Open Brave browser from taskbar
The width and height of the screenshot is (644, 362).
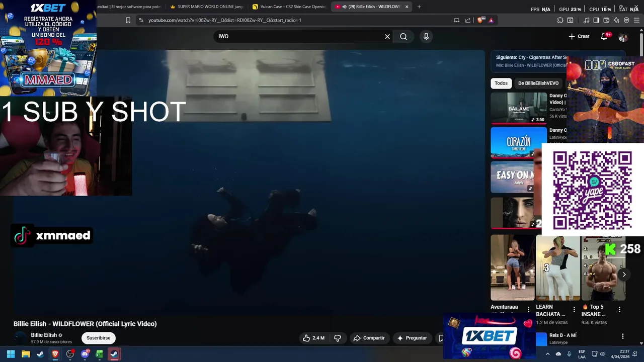coord(55,354)
